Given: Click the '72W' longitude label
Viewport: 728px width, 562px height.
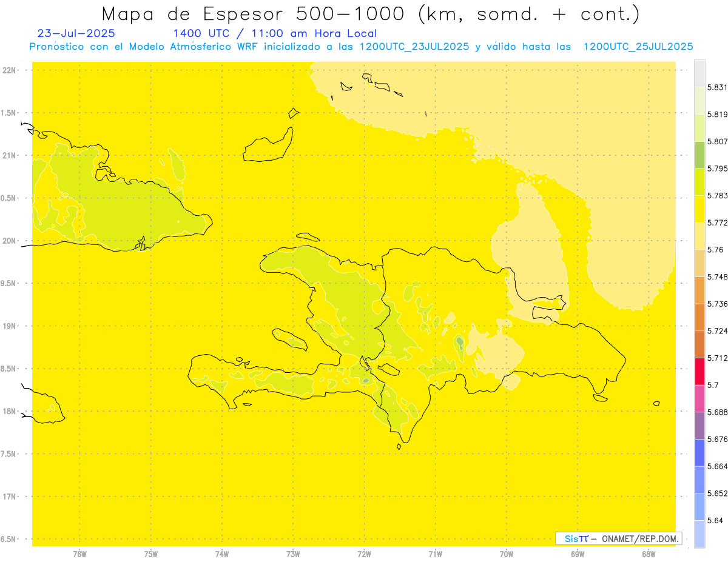Looking at the screenshot, I should point(364,554).
